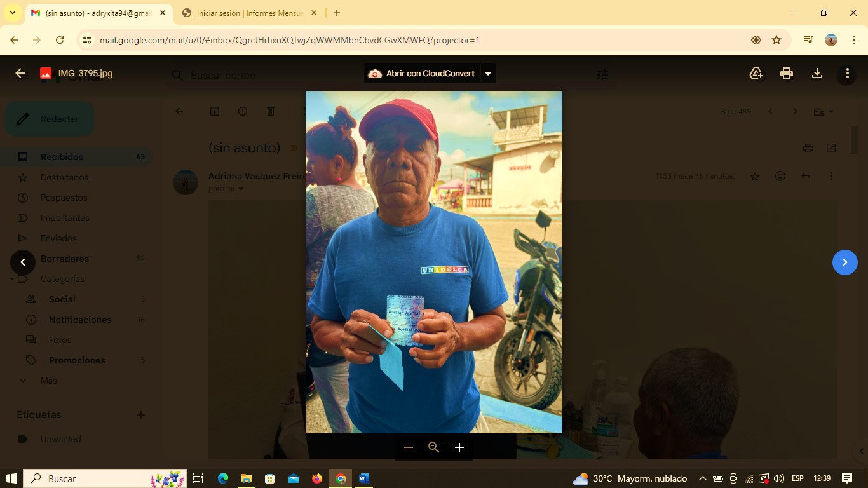
Task: Download IMG_3795.jpg with the download icon
Action: coord(817,73)
